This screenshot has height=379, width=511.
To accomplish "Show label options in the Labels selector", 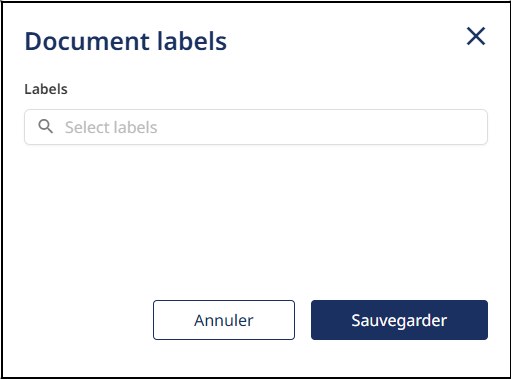I will point(256,127).
